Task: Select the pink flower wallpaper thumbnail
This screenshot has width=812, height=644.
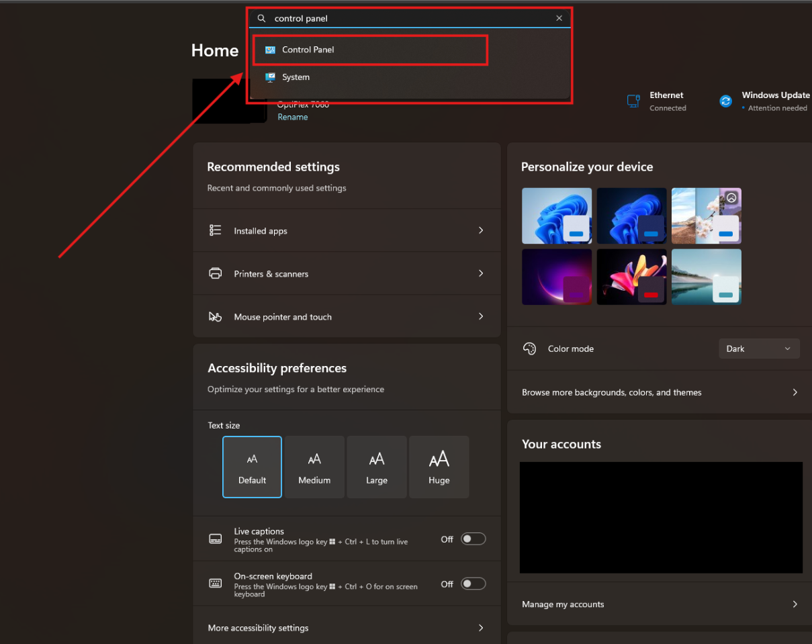Action: click(631, 277)
